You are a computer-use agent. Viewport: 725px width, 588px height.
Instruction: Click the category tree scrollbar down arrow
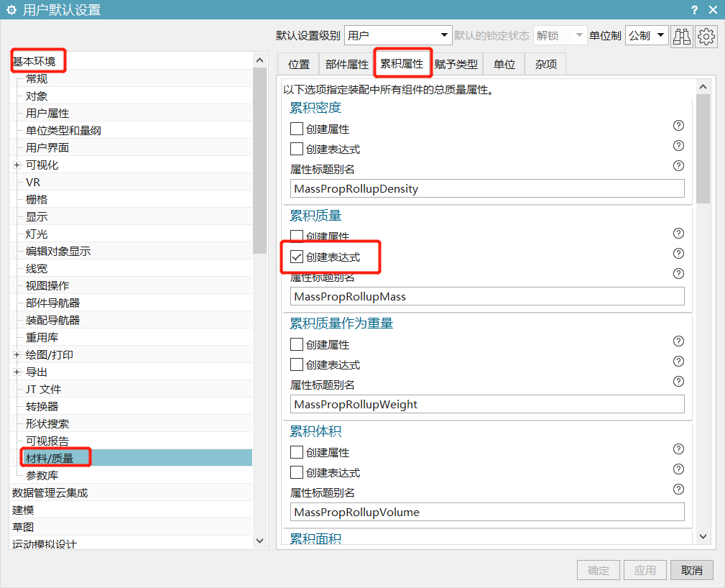(260, 541)
